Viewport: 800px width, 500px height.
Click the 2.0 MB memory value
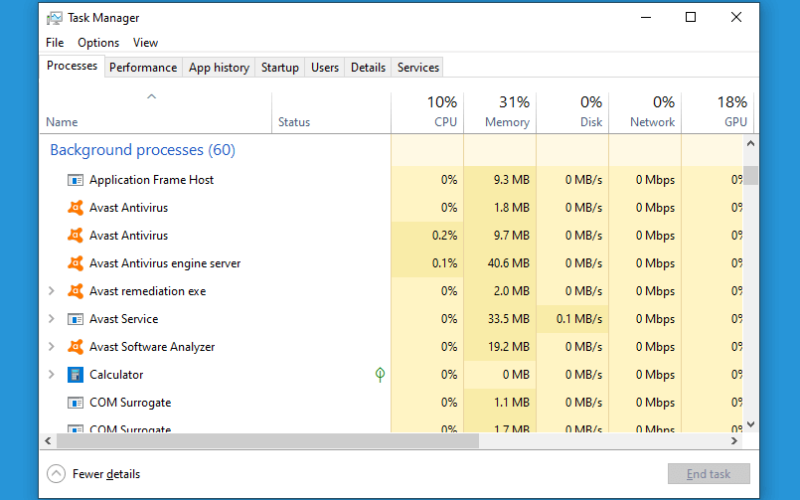pyautogui.click(x=512, y=291)
